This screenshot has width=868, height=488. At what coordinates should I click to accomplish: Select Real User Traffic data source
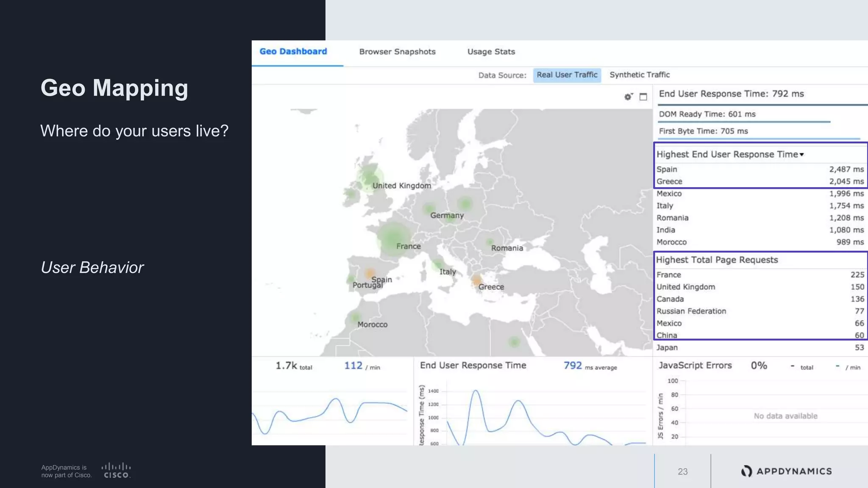click(x=567, y=75)
